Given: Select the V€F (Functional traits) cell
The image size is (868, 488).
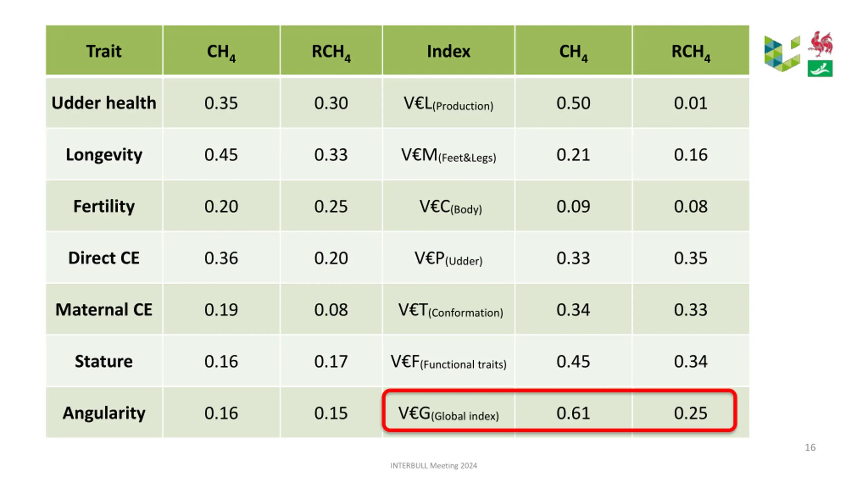Looking at the screenshot, I should click(x=448, y=361).
